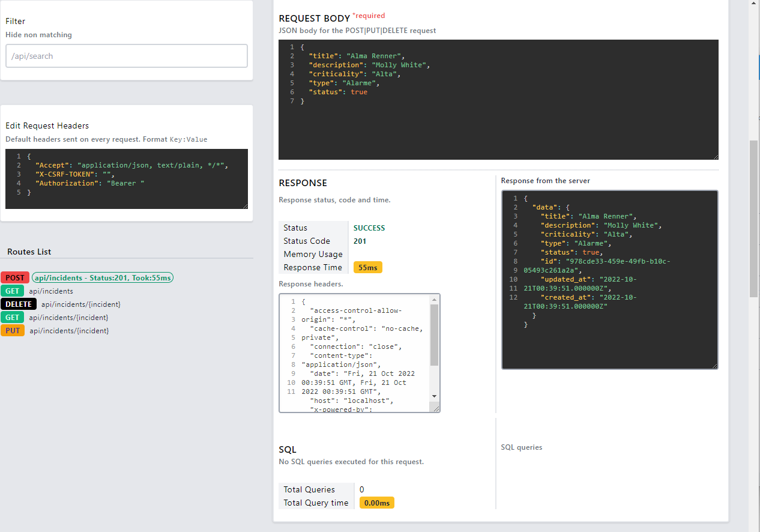Screen dimensions: 760x532
Task: Click the DELETE method badge
Action: [x=19, y=304]
